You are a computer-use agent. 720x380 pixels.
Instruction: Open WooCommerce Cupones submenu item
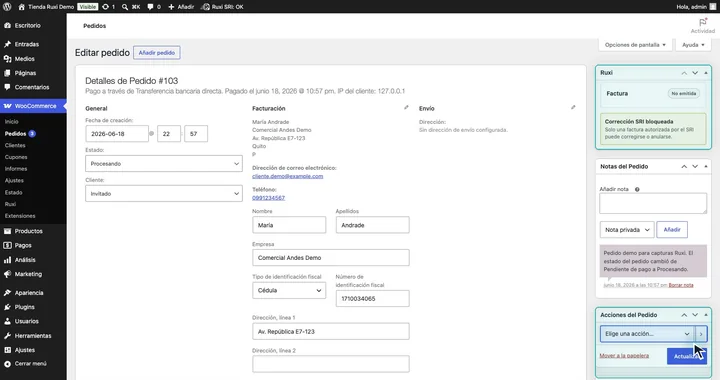16,157
